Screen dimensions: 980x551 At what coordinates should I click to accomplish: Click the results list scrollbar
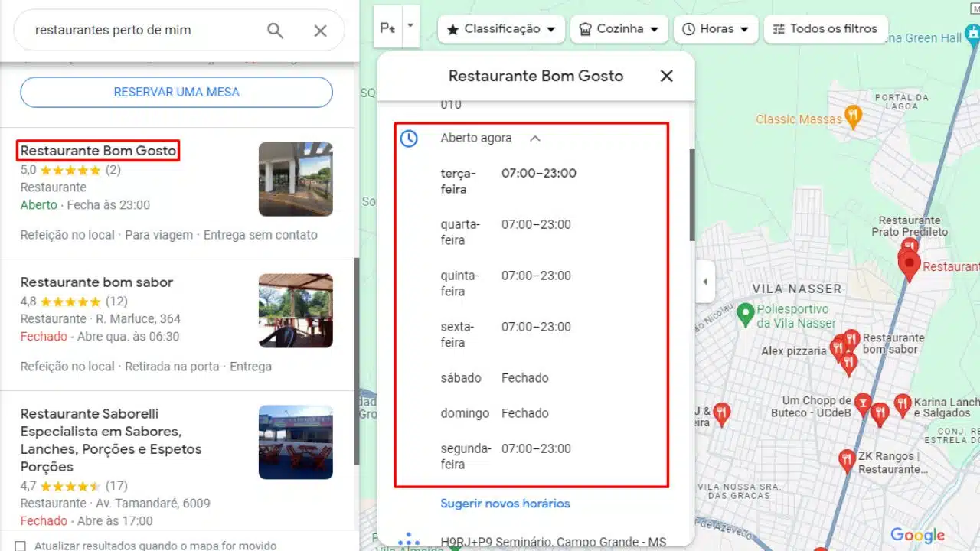click(356, 360)
